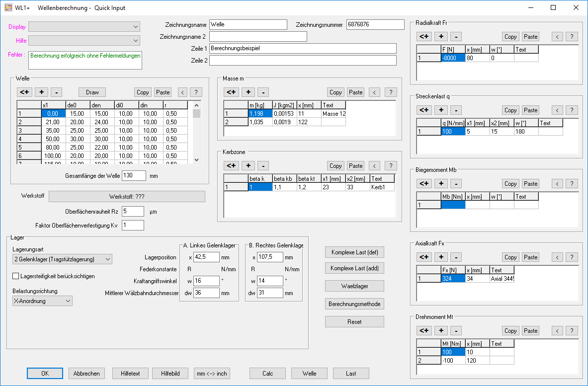Click Paste in the Radialkraft Fr panel

pyautogui.click(x=530, y=36)
